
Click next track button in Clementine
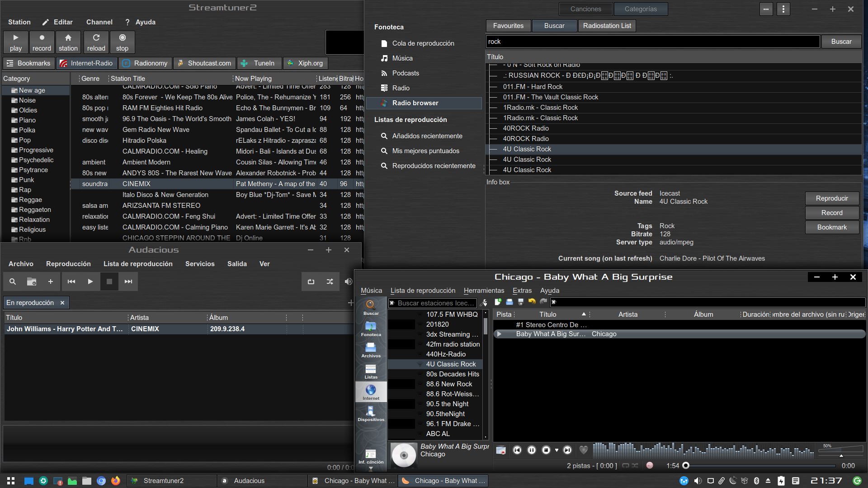[567, 450]
